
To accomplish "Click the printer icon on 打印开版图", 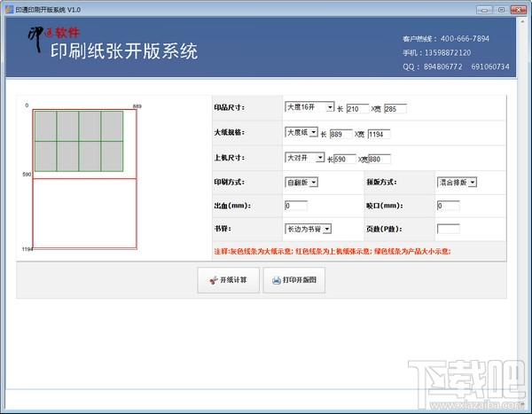I will (x=275, y=280).
